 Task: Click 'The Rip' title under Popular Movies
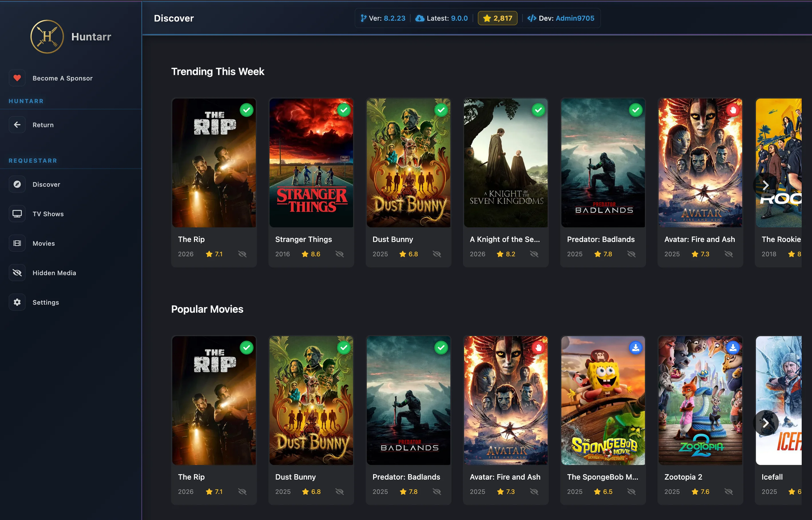[x=191, y=477]
